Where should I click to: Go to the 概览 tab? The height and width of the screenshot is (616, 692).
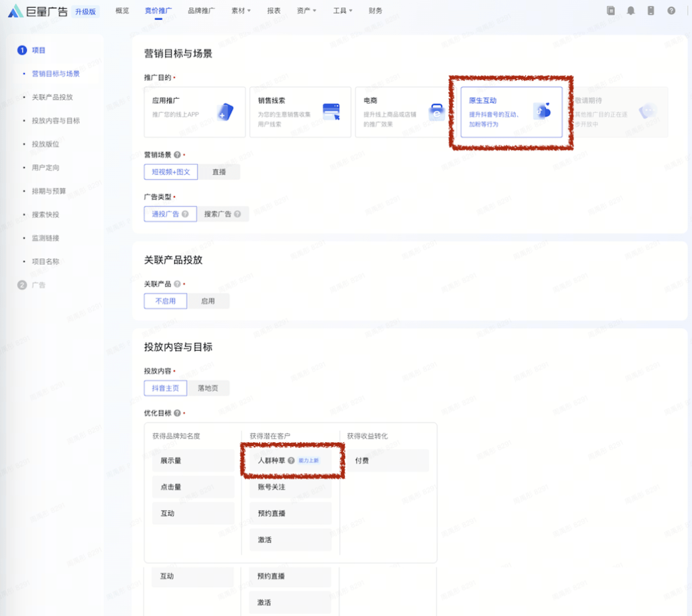pyautogui.click(x=122, y=11)
